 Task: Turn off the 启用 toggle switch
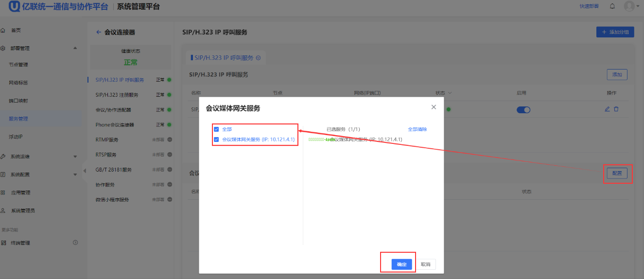(x=523, y=110)
